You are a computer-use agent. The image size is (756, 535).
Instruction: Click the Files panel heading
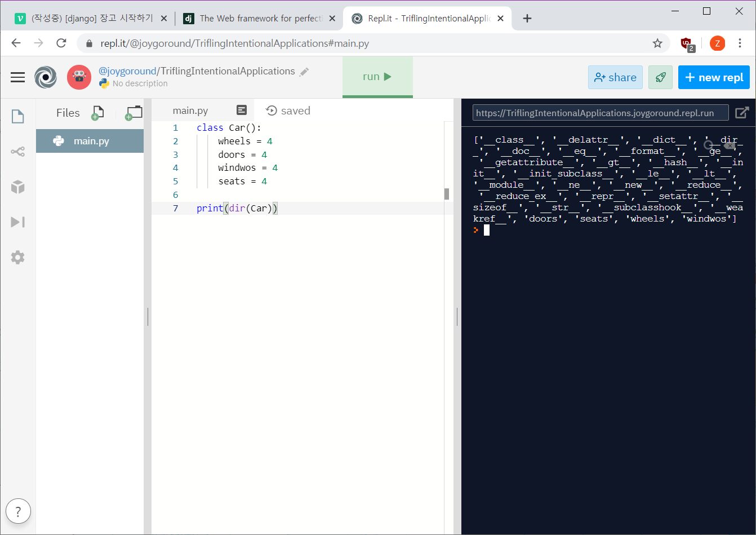click(68, 113)
